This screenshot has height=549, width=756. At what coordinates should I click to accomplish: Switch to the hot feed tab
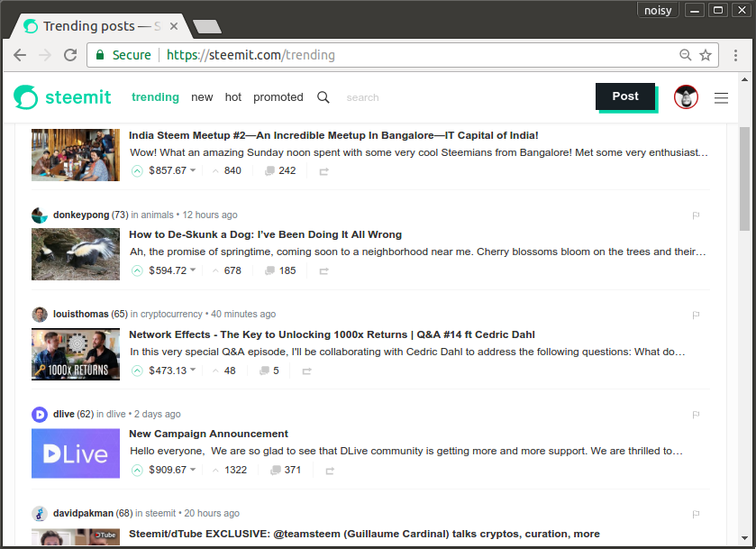[232, 97]
